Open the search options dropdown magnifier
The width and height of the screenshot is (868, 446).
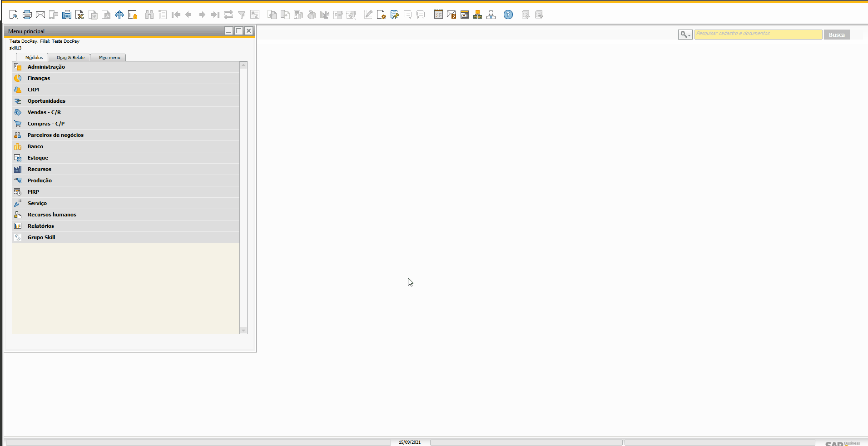tap(685, 35)
